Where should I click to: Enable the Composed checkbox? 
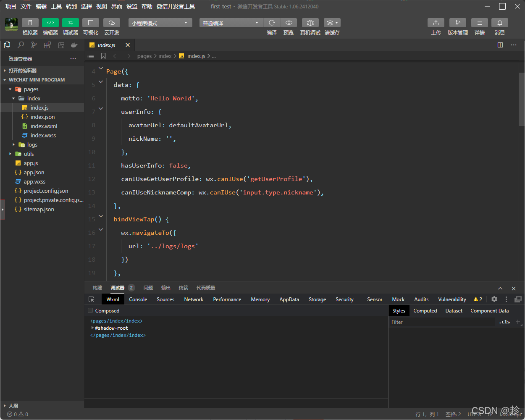click(x=90, y=311)
